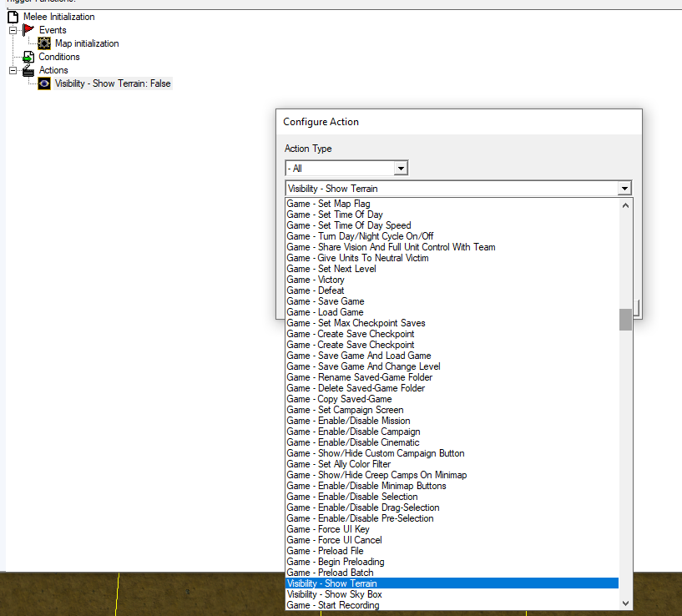
Task: Select Game - Enable/Disable Drag-Selection
Action: pyautogui.click(x=452, y=508)
